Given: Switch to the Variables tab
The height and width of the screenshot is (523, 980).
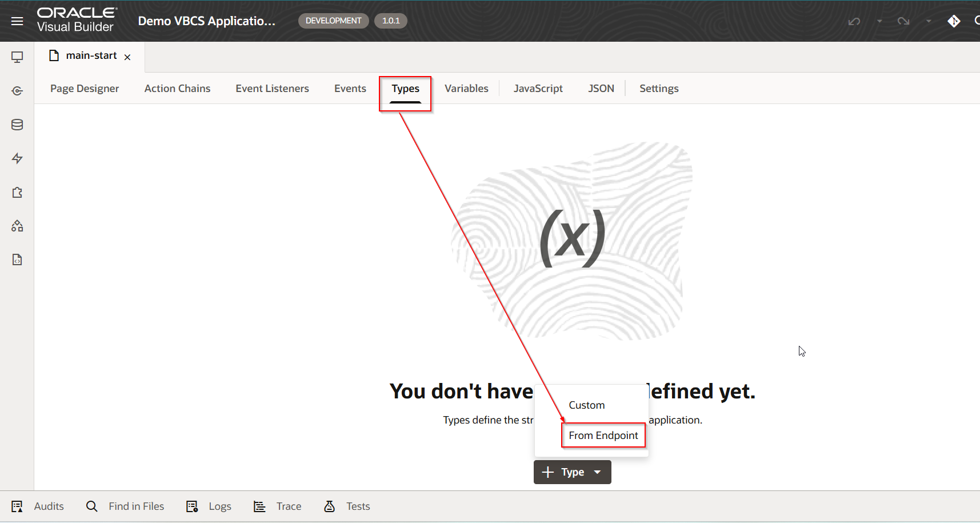Looking at the screenshot, I should 466,89.
